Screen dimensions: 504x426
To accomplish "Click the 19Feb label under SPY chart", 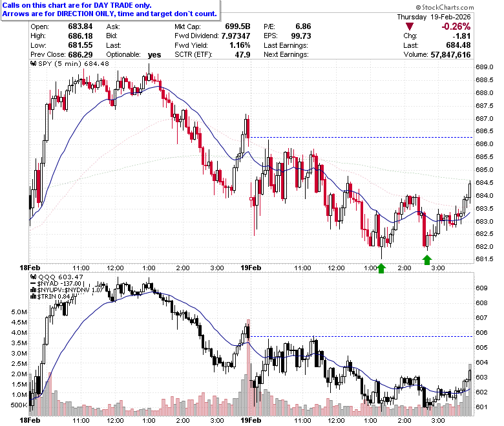I will click(x=251, y=268).
